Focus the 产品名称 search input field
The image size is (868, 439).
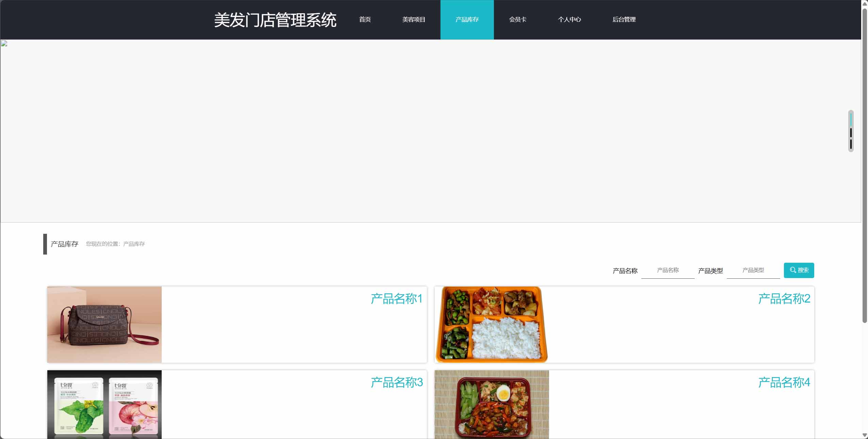[668, 270]
